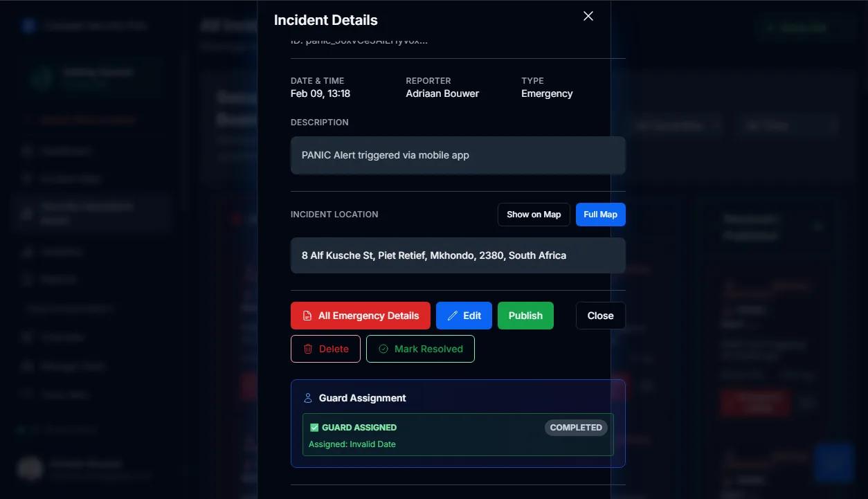868x499 pixels.
Task: Publish the incident with the green button
Action: click(x=525, y=315)
